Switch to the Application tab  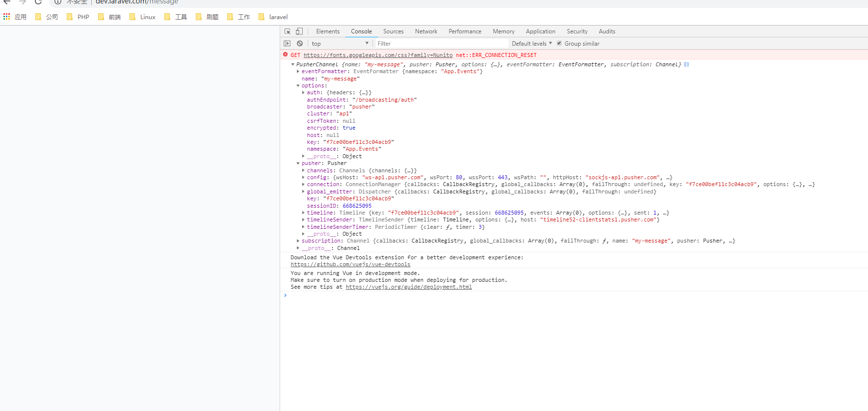pos(541,31)
